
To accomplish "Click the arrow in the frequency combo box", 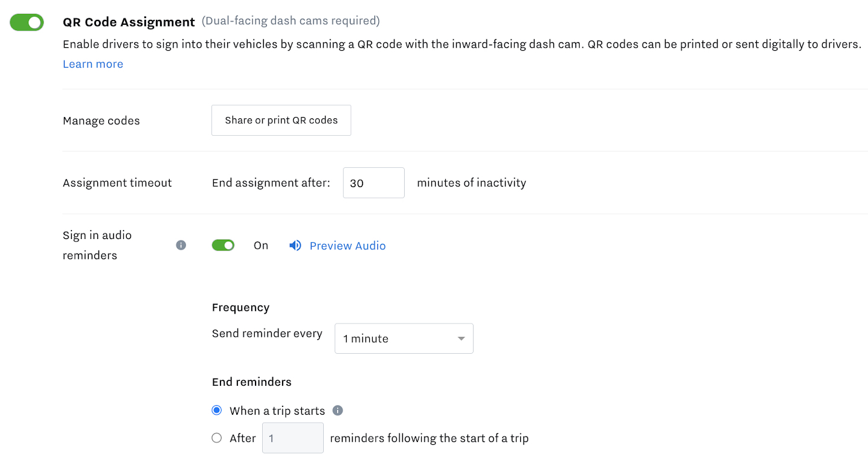I will pyautogui.click(x=461, y=339).
